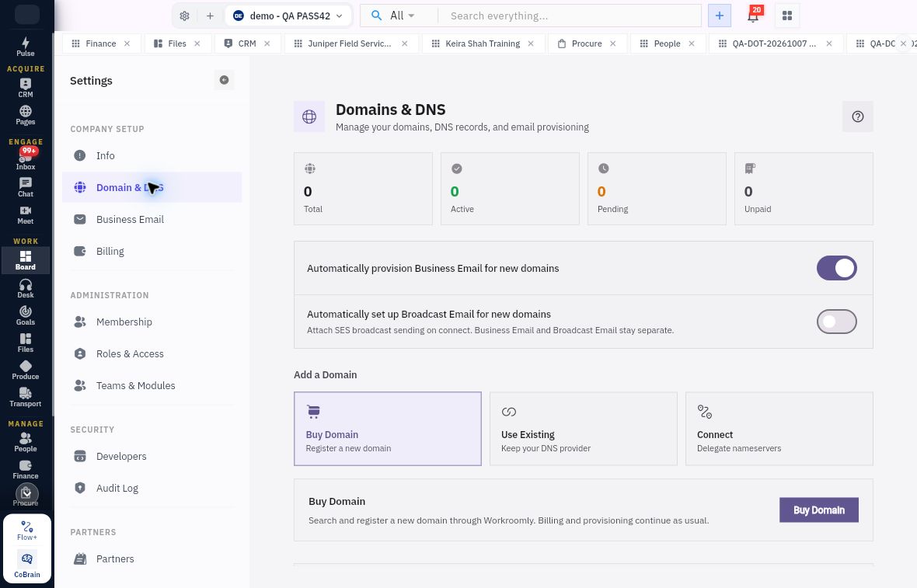This screenshot has height=588, width=917.
Task: Click the settings gear in top bar
Action: 184,16
